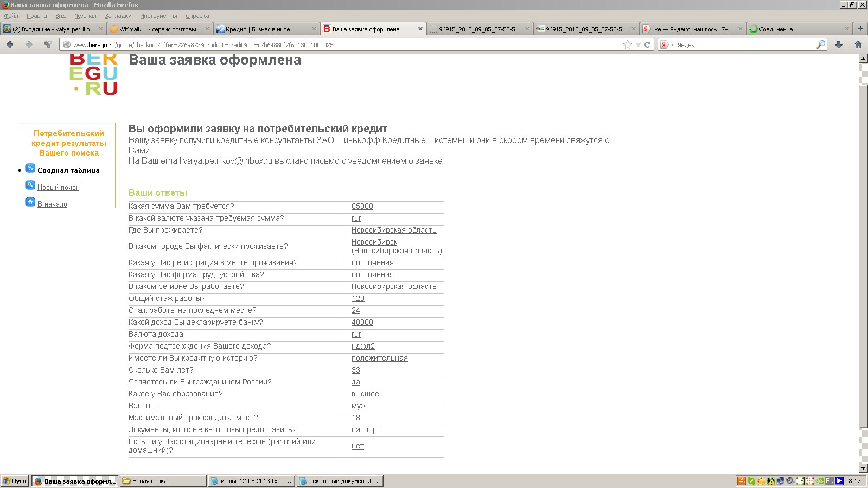Image resolution: width=868 pixels, height=488 pixels.
Task: Click the vertical page scrollbar
Action: point(864,256)
